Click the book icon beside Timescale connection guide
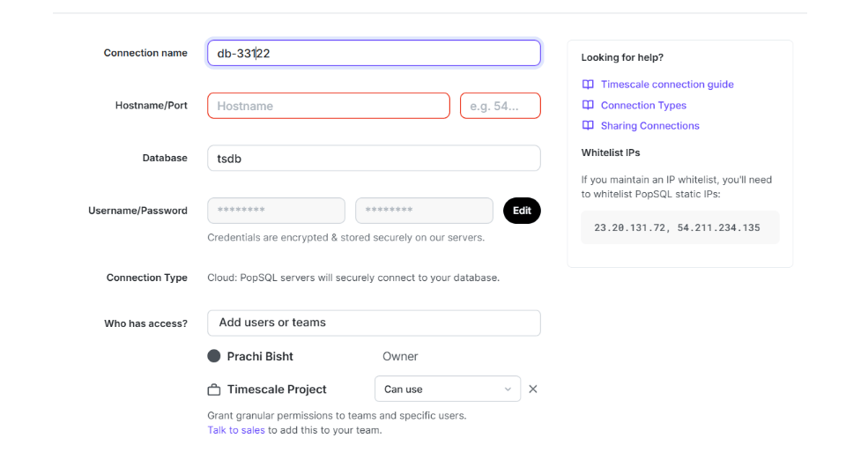 coord(588,85)
